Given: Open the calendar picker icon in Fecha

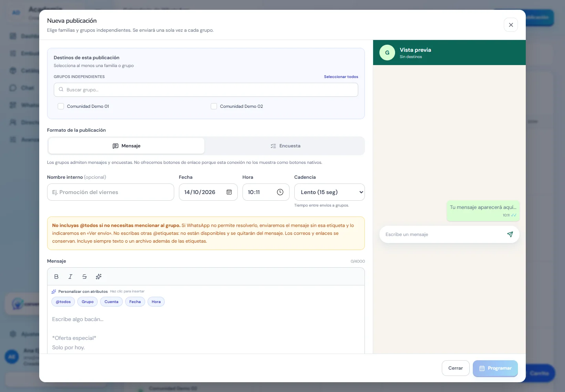Looking at the screenshot, I should [229, 192].
